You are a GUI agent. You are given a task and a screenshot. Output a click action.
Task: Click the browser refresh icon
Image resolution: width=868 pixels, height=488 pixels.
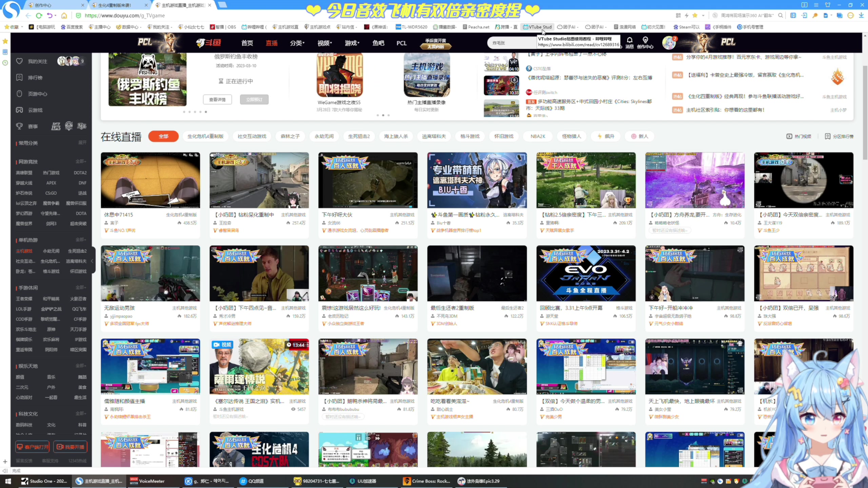tap(39, 16)
